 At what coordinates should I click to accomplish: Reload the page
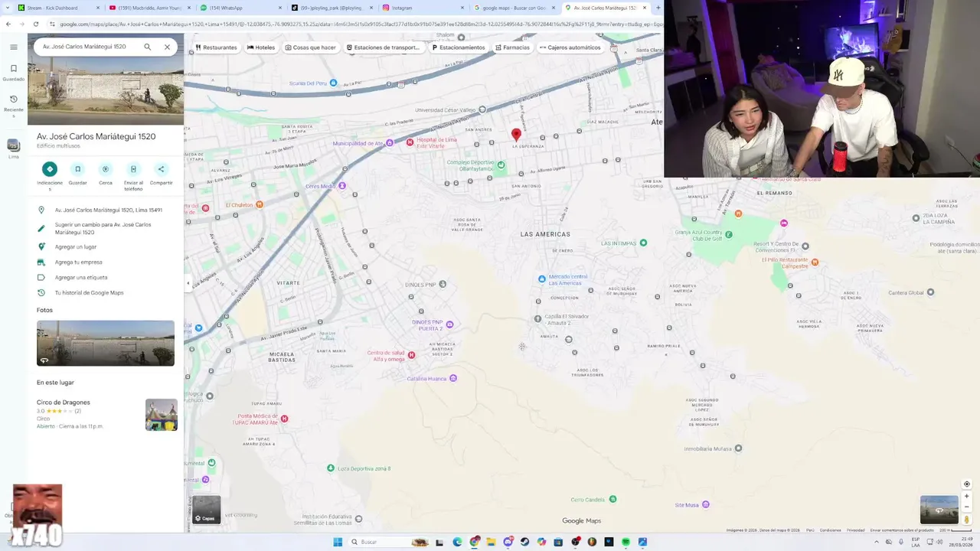[x=36, y=24]
